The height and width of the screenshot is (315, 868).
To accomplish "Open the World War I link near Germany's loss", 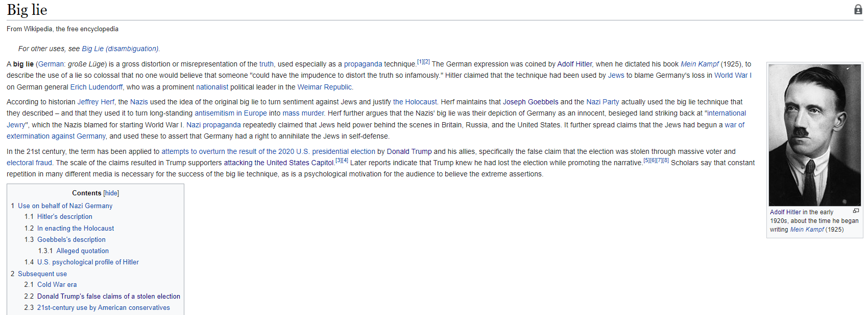I will click(x=733, y=75).
